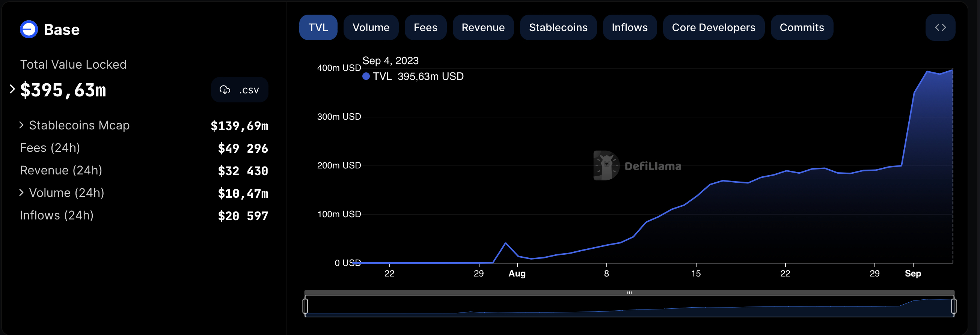
Task: Click the embed code icon button
Action: [940, 27]
